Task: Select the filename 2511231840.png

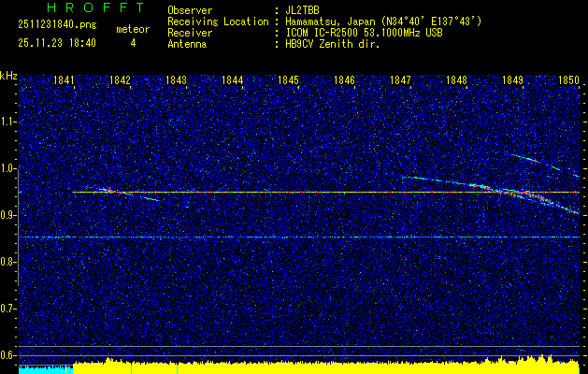Action: click(57, 25)
